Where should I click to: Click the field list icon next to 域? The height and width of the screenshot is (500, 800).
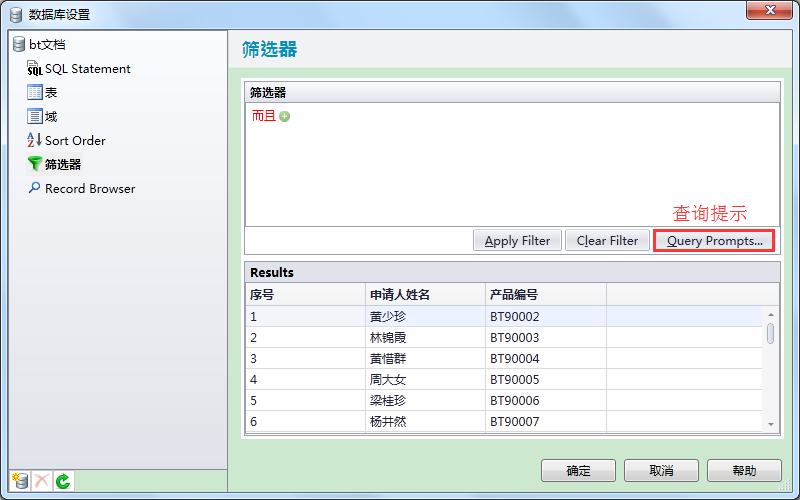click(x=35, y=116)
